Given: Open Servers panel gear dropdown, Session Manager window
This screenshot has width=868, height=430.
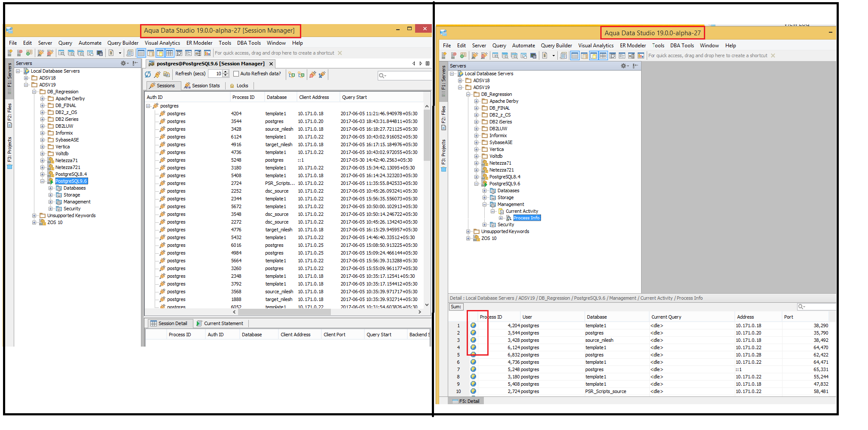Looking at the screenshot, I should pos(125,63).
